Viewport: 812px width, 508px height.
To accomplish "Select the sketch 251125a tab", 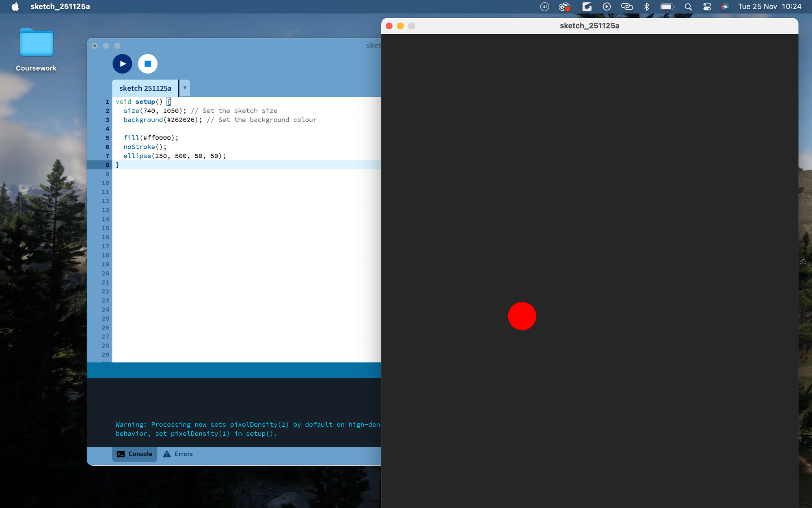I will [145, 88].
